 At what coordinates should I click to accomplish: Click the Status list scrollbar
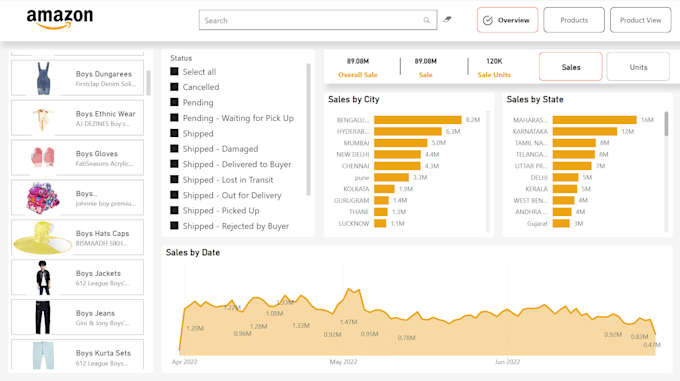308,129
